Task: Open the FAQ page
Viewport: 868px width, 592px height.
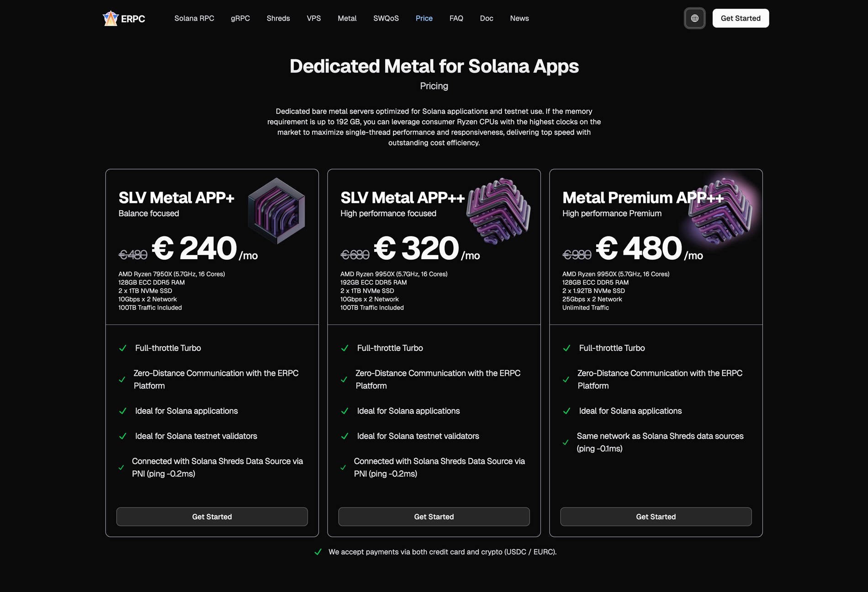Action: pos(456,18)
